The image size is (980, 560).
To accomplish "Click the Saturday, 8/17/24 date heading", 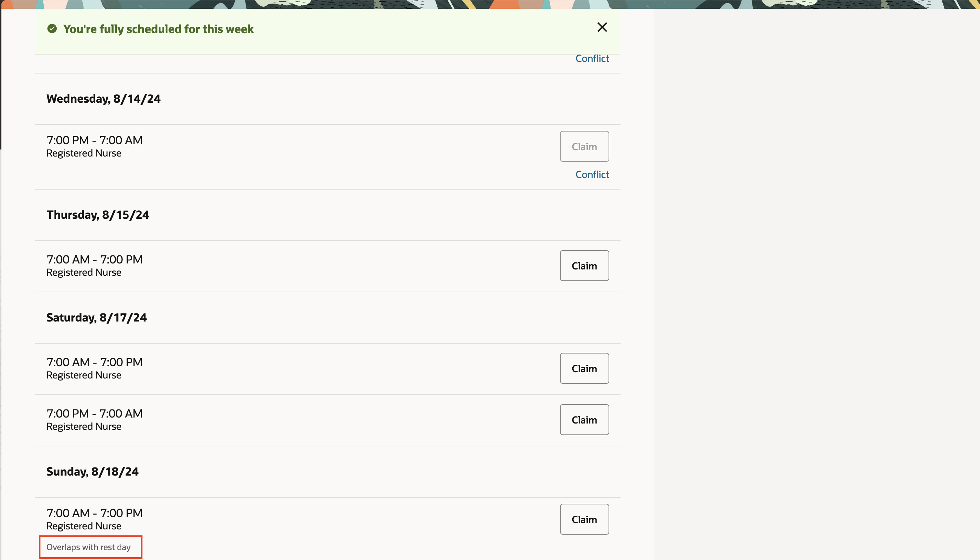I will (x=96, y=318).
